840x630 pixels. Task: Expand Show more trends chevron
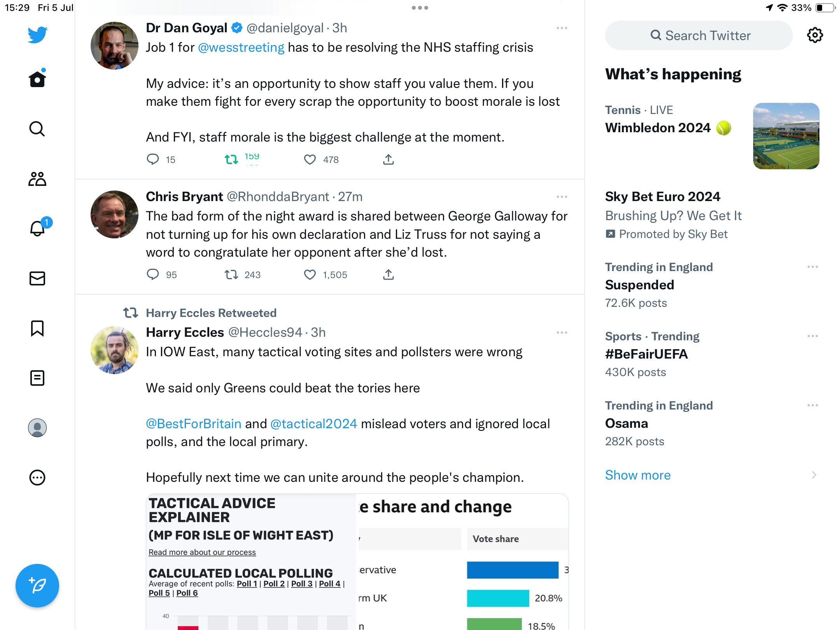(x=814, y=475)
